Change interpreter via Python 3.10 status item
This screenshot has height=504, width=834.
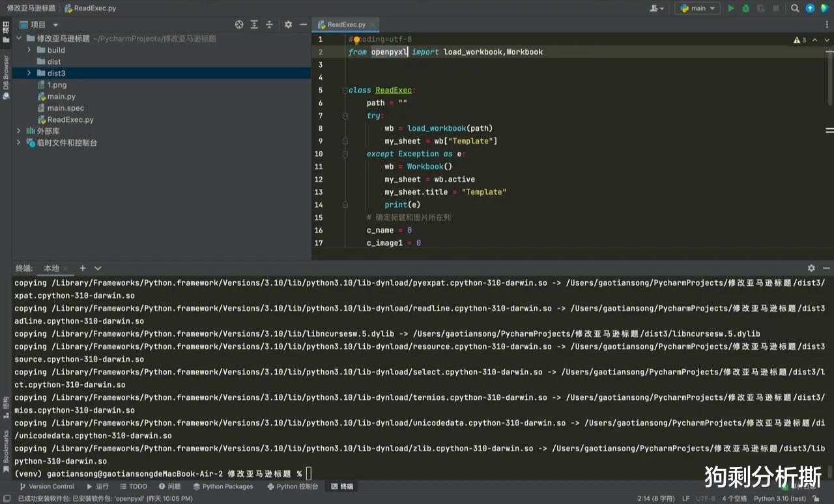coord(781,498)
